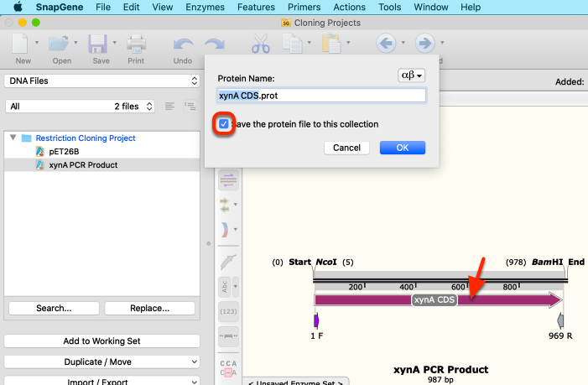588x385 pixels.
Task: Click the Unsaved Enzyme Set tab
Action: [x=296, y=382]
